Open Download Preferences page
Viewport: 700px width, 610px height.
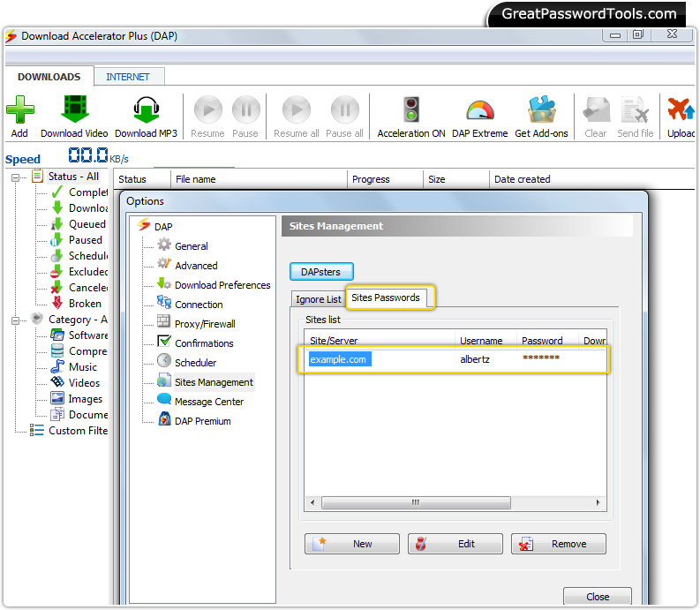(x=214, y=285)
